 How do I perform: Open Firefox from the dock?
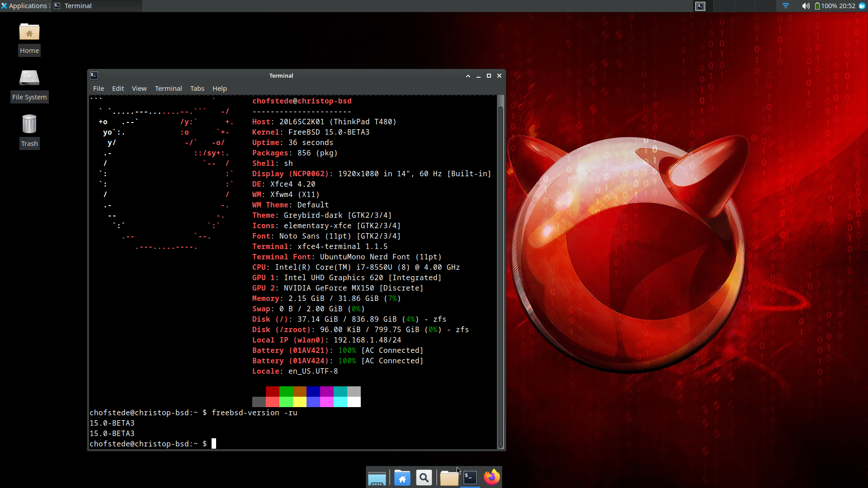click(491, 477)
